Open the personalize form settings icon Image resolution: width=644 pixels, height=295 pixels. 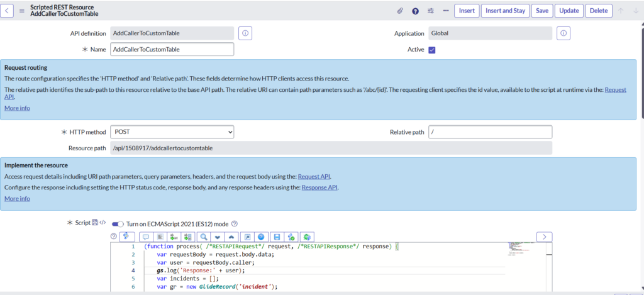pos(431,11)
